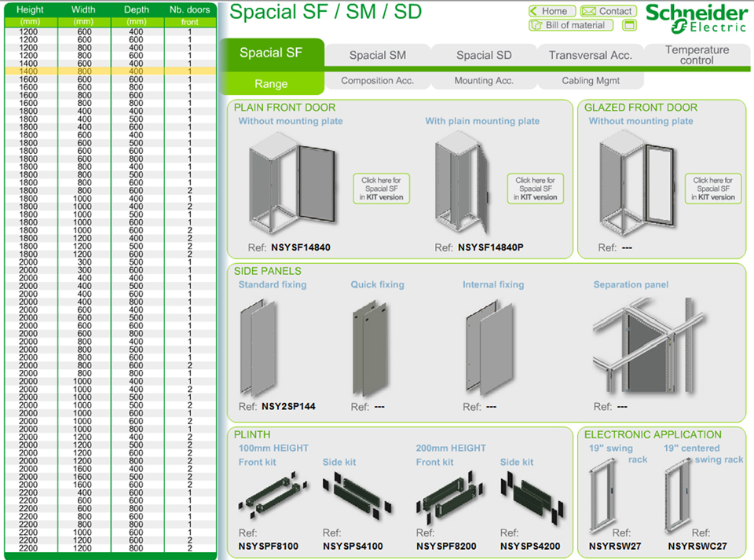754x560 pixels.
Task: Click the 100mm plinth Side kit image
Action: pyautogui.click(x=357, y=495)
